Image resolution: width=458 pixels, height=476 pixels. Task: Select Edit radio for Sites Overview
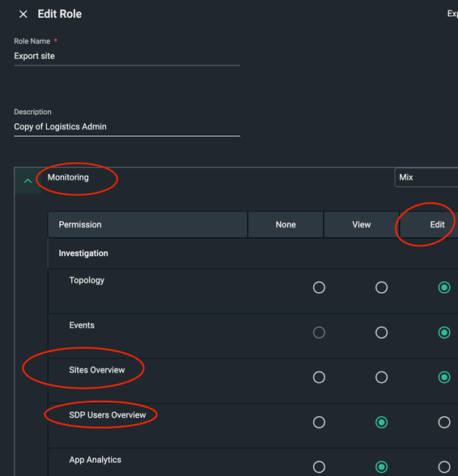(x=444, y=377)
